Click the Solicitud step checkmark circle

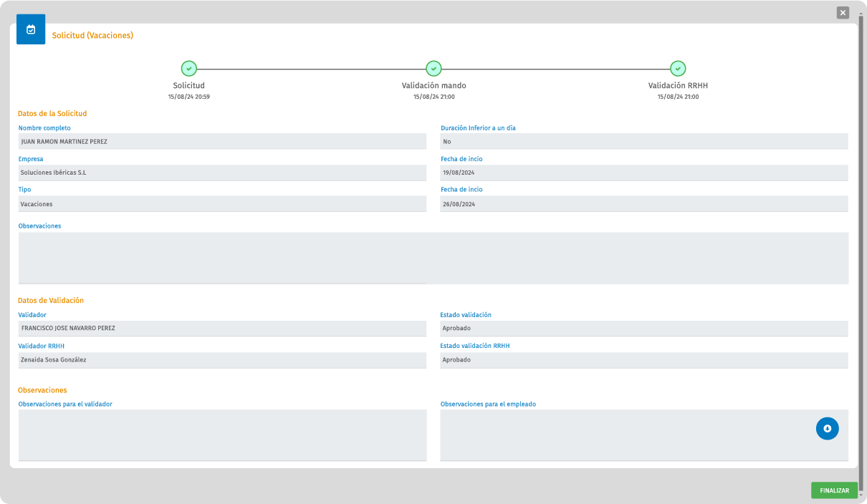click(x=188, y=69)
